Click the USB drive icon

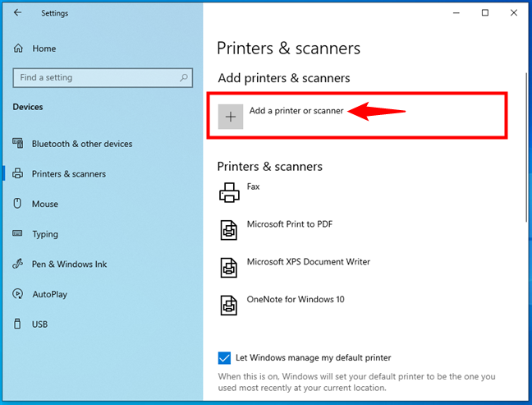tap(17, 324)
